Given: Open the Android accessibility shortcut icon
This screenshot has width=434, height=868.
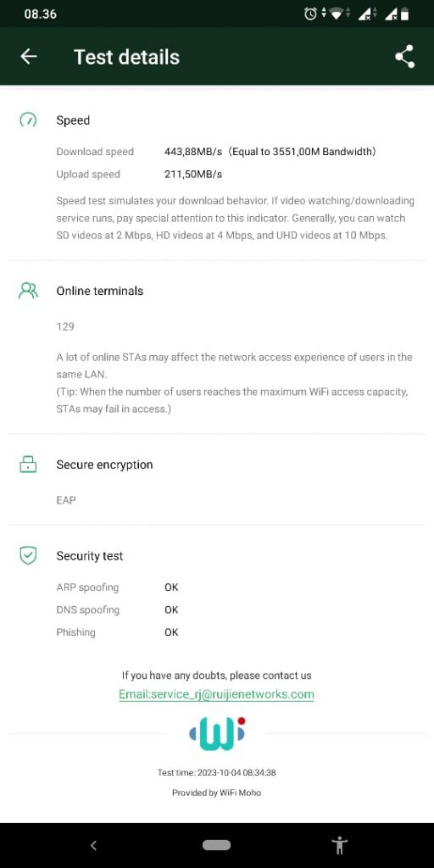Looking at the screenshot, I should [339, 845].
